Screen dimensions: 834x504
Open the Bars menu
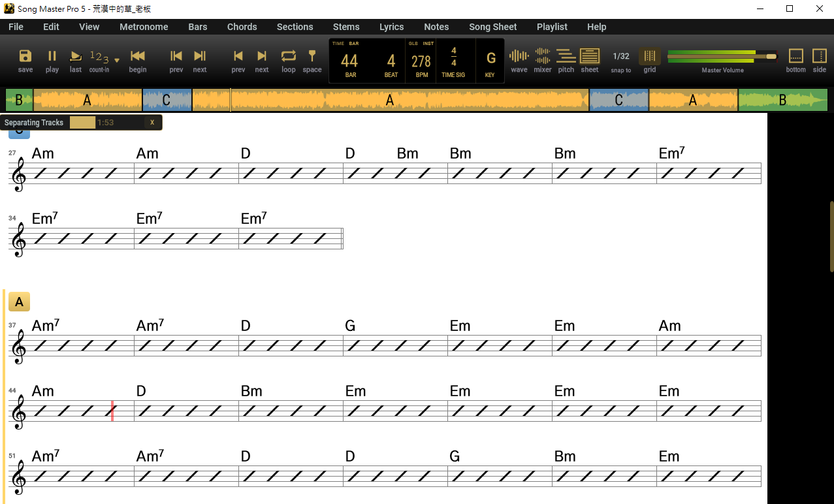click(x=198, y=27)
